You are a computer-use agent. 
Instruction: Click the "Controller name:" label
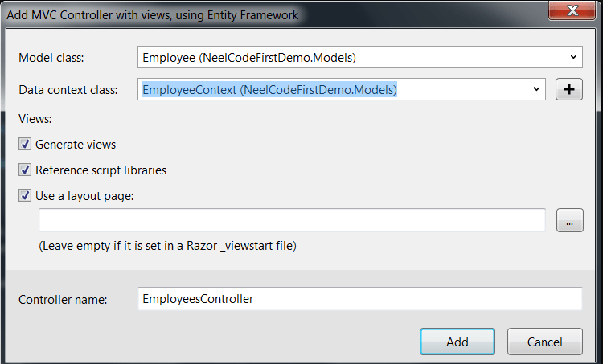[x=63, y=299]
